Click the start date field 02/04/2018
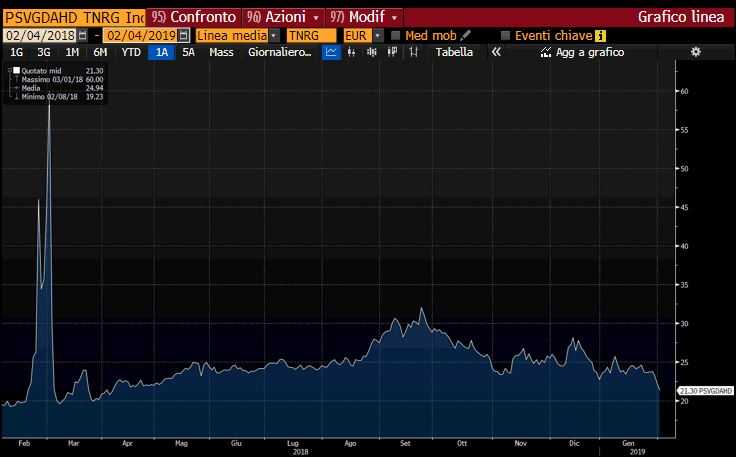 (x=40, y=36)
